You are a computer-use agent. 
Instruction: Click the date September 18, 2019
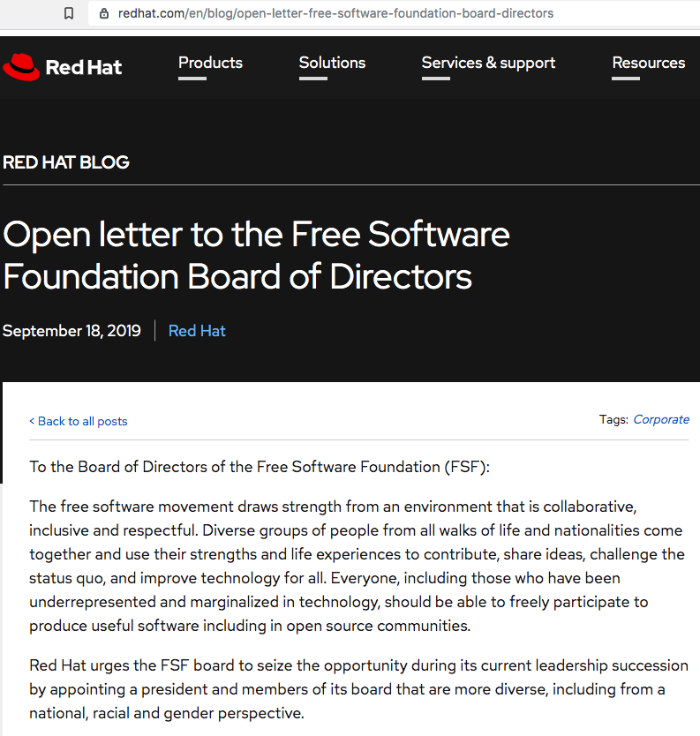point(72,331)
